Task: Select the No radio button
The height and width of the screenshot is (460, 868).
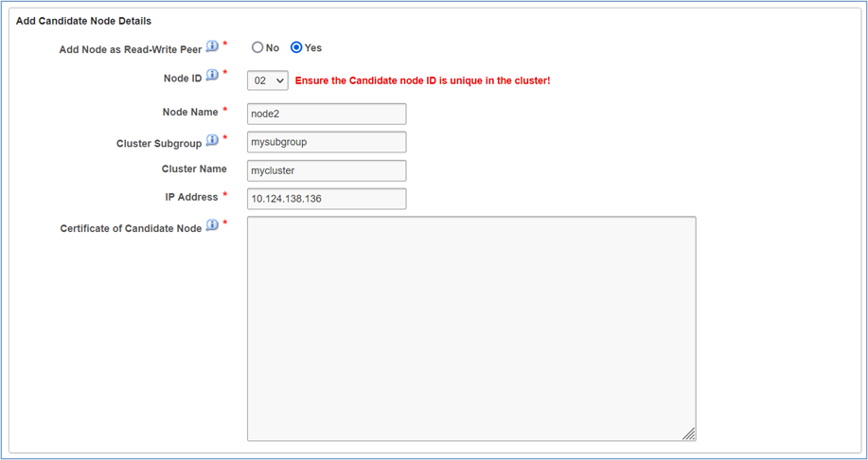Action: [x=257, y=47]
